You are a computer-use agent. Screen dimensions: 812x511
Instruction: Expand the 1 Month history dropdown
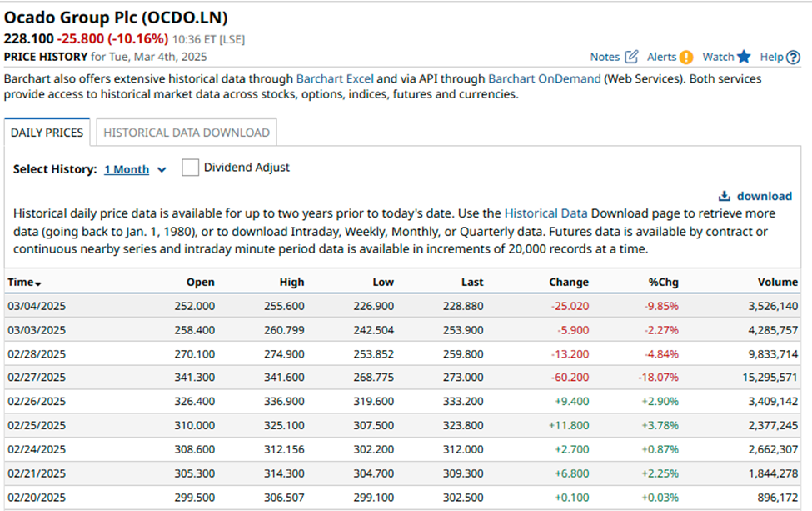[x=162, y=169]
